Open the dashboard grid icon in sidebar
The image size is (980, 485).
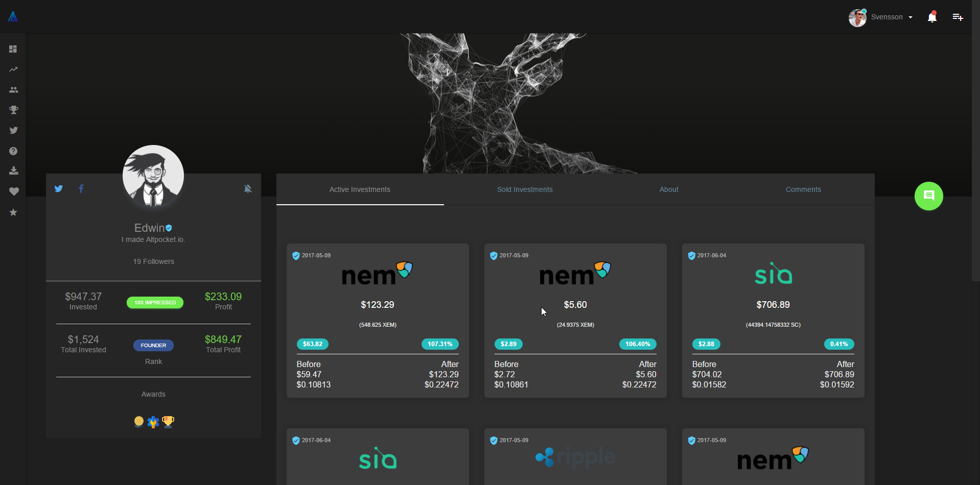tap(13, 49)
